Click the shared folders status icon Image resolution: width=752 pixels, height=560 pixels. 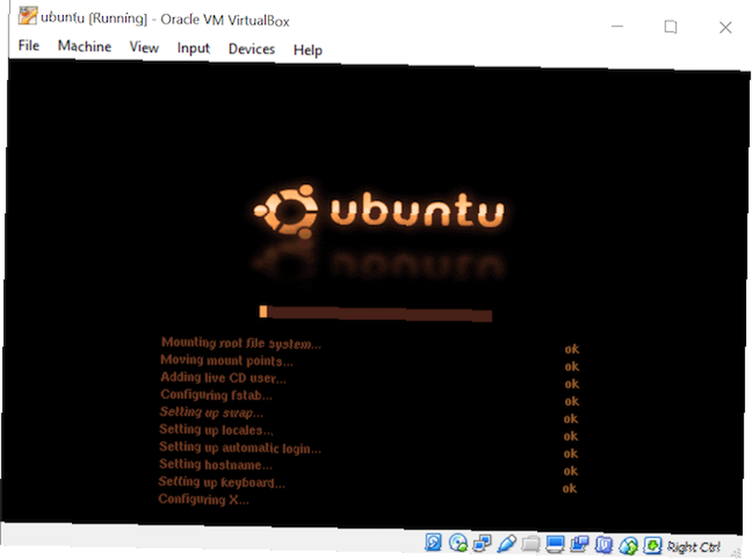pos(531,543)
